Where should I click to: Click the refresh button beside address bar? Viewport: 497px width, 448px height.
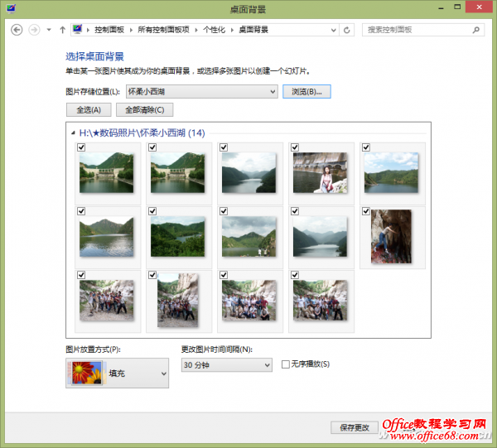[x=347, y=30]
